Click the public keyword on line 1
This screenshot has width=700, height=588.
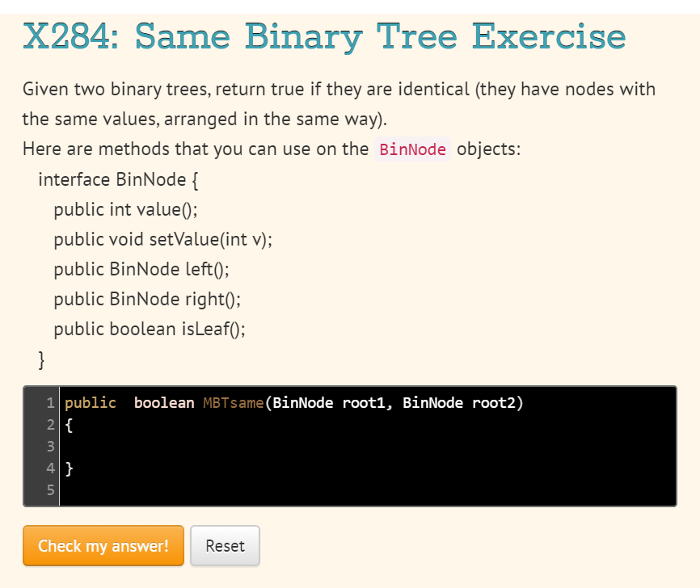pos(91,402)
